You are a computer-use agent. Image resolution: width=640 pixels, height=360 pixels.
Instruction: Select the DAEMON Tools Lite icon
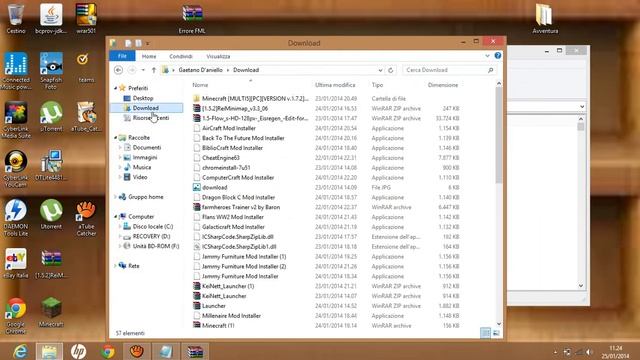[16, 218]
